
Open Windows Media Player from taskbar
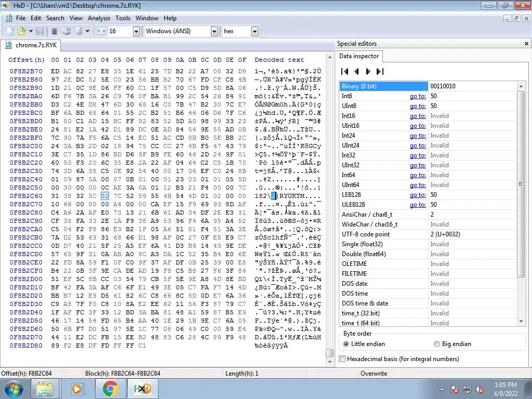(x=77, y=389)
